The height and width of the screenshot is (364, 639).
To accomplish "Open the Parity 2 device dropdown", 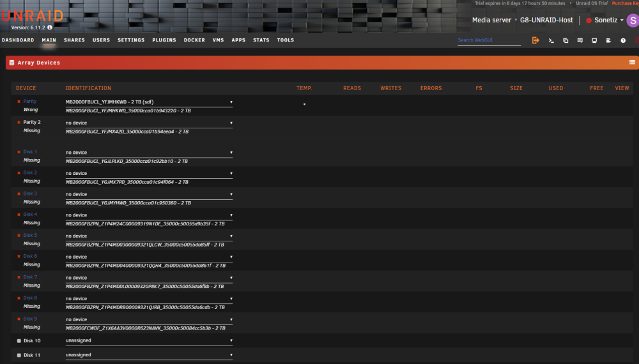I will point(149,123).
